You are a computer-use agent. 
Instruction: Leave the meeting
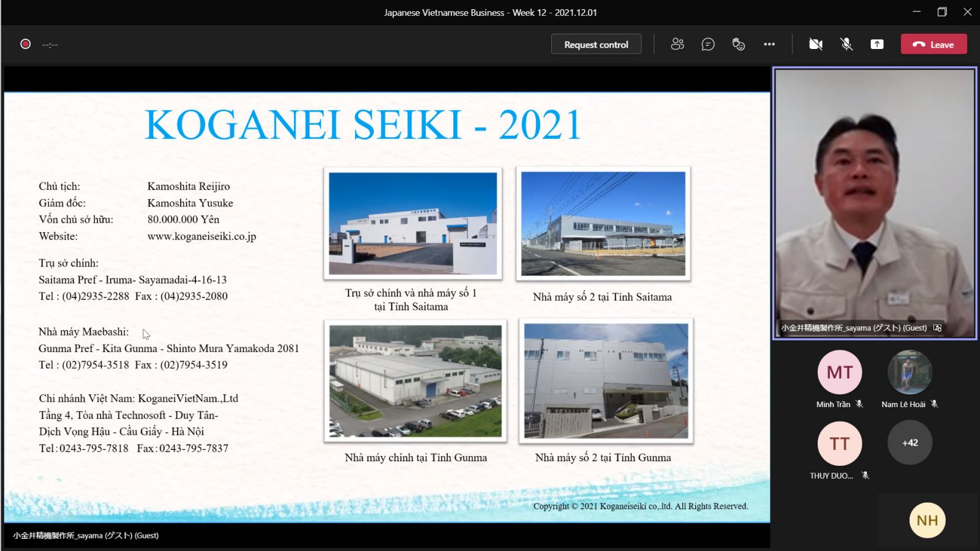point(933,44)
